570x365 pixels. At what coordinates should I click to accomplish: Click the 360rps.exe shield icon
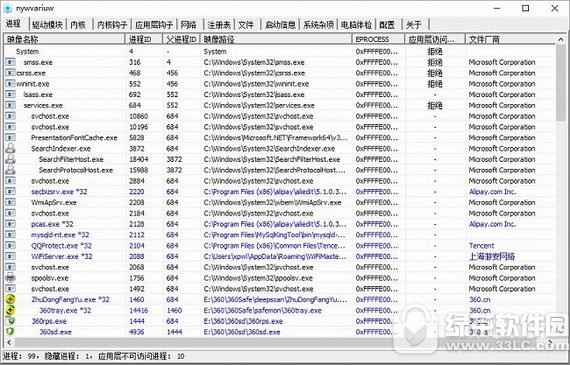pos(10,321)
